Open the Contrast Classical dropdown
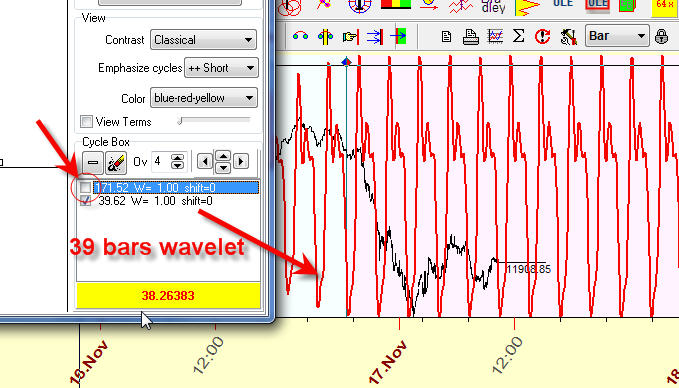The image size is (679, 388). [203, 40]
